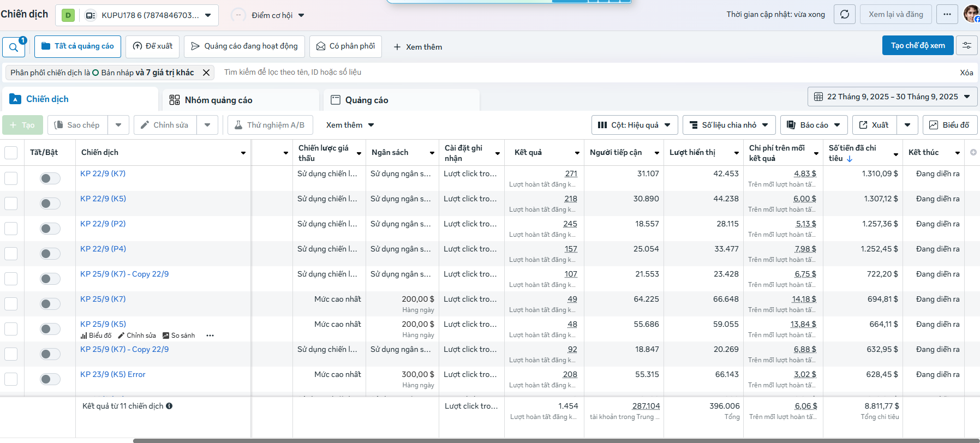Click the 271 result value for KP 22/9 (K7)
This screenshot has width=980, height=443.
[x=571, y=173]
